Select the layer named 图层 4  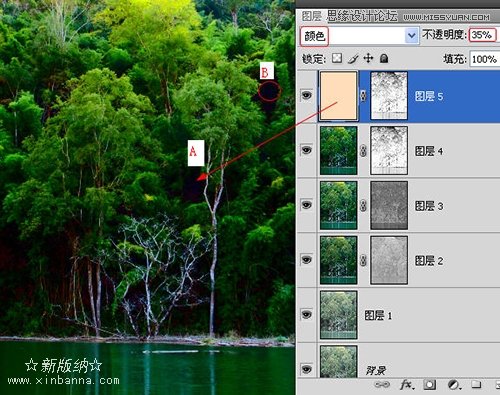point(429,151)
